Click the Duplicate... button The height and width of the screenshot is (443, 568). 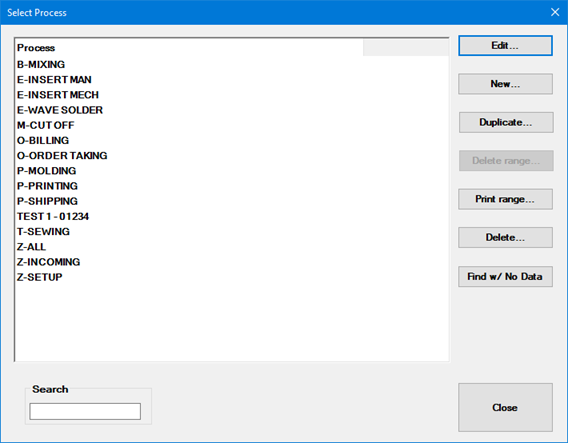tap(506, 122)
